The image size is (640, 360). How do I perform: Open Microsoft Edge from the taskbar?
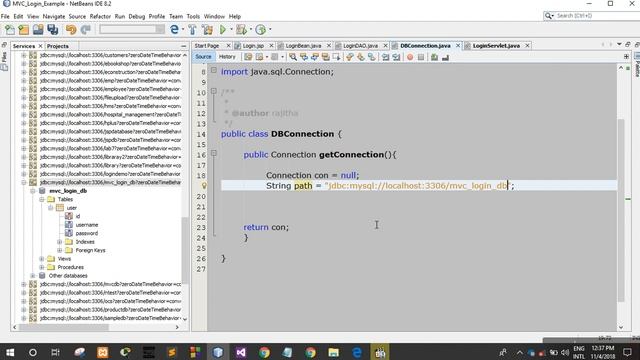tap(357, 352)
